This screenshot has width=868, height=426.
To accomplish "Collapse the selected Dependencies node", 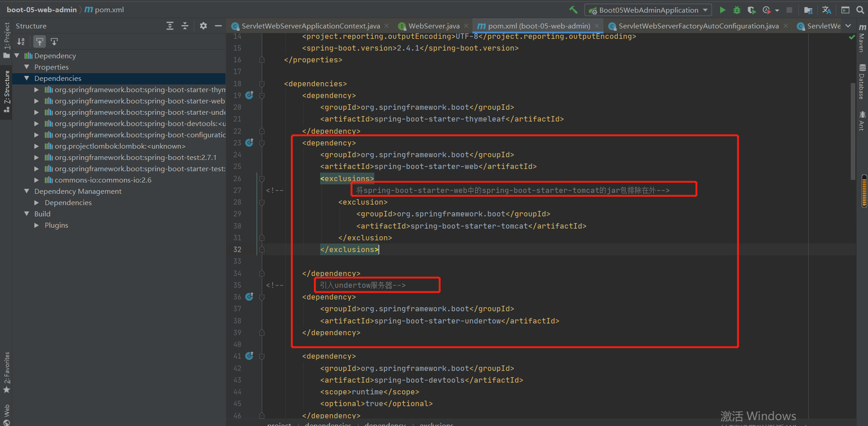I will pos(27,78).
